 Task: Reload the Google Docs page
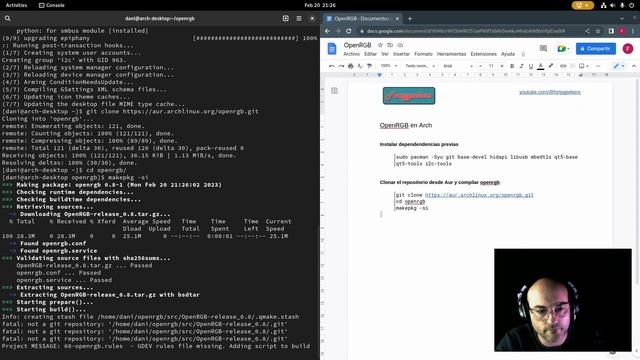(349, 31)
